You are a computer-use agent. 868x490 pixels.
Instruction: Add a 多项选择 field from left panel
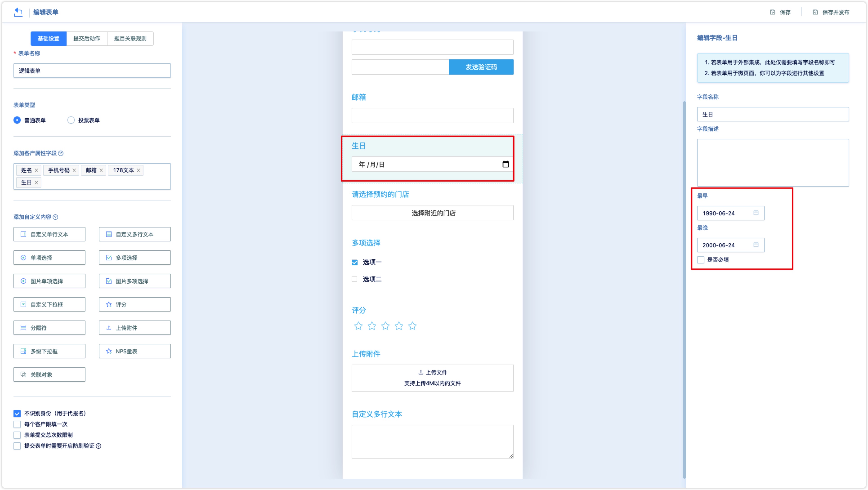coord(135,258)
